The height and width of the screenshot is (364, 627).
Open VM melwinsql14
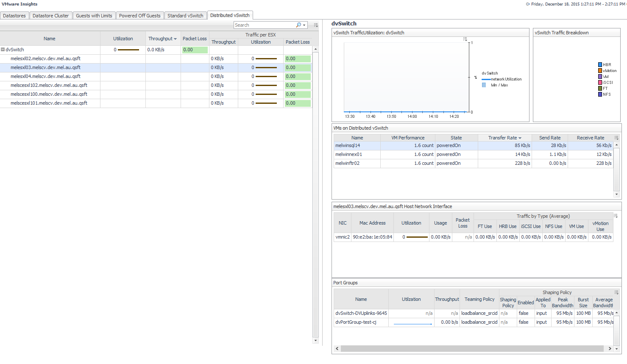click(x=348, y=145)
